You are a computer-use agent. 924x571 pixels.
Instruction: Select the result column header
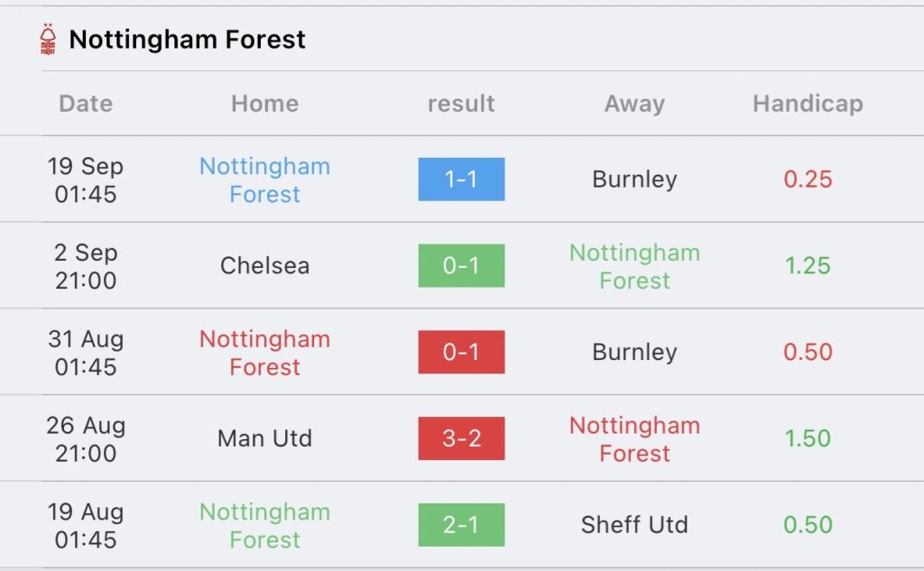point(461,104)
